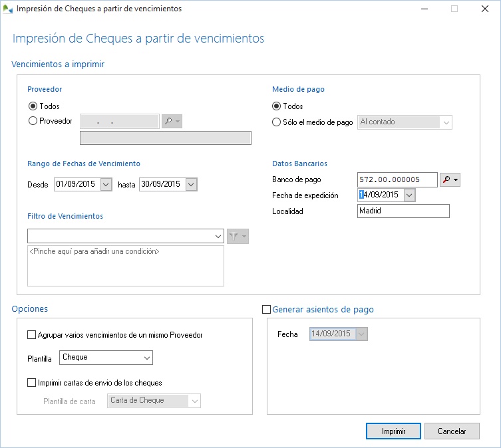Select Todos radio under Medio de pago
The image size is (501, 448).
click(277, 106)
